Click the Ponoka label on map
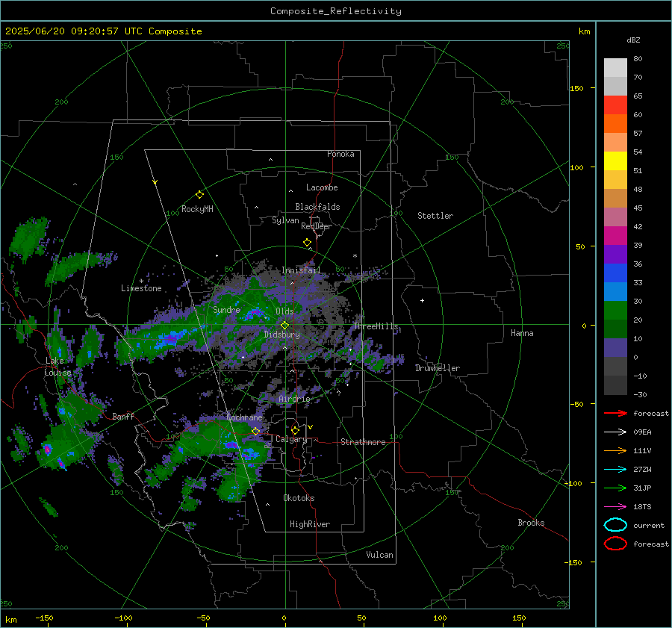Screen dimensions: 672x628 click(340, 154)
